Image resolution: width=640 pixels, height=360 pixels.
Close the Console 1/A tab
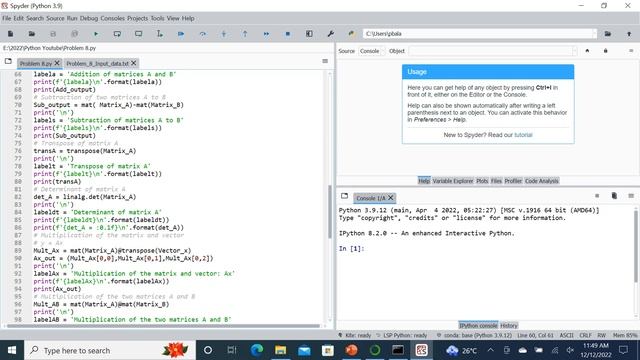click(x=391, y=198)
